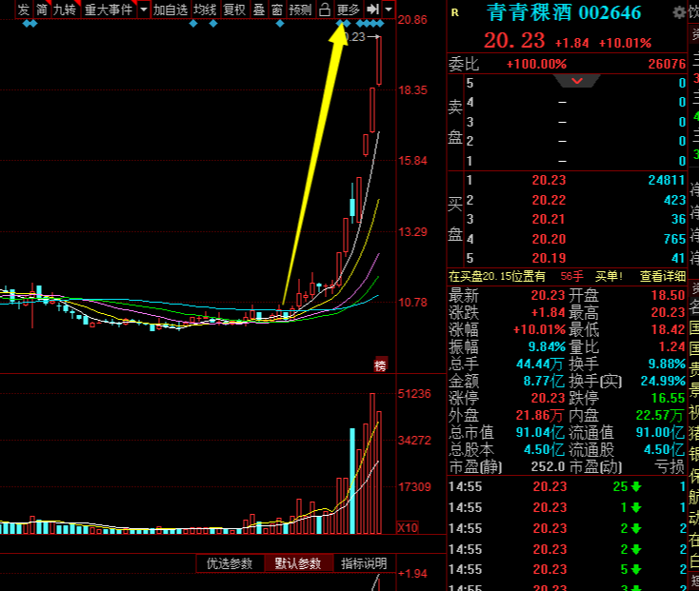Click the 量比 value 1.24
Image resolution: width=700 pixels, height=591 pixels.
point(671,346)
